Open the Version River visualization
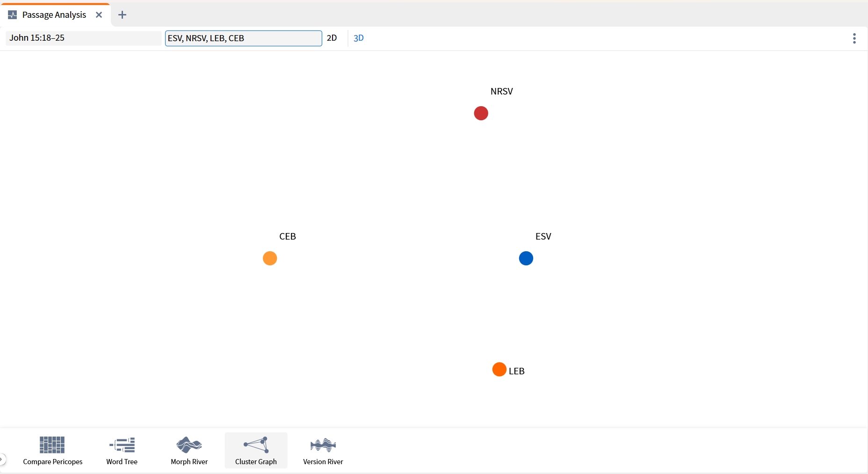The width and height of the screenshot is (868, 474). pos(323,451)
